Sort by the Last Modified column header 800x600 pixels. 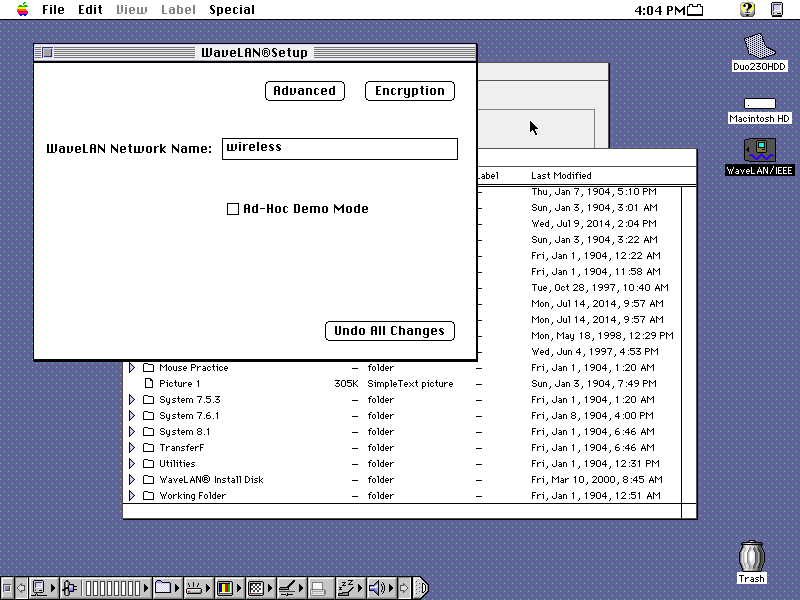[561, 176]
